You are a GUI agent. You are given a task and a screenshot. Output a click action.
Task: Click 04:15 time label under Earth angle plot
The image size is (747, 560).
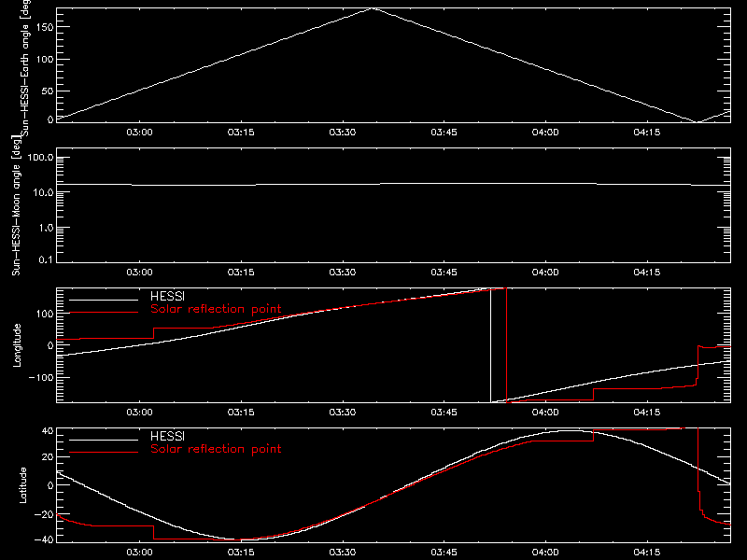[x=647, y=132]
